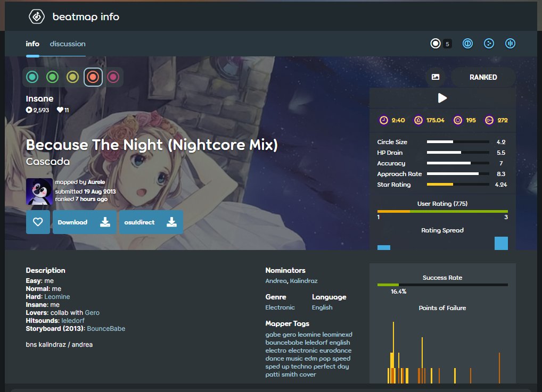Open leledorf's profile link
Screen dimensions: 542x392
click(x=73, y=321)
